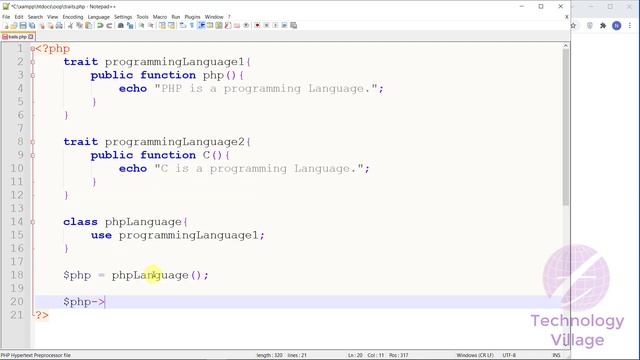The width and height of the screenshot is (640, 360).
Task: Click the Replace toolbar icon
Action: (x=130, y=25)
